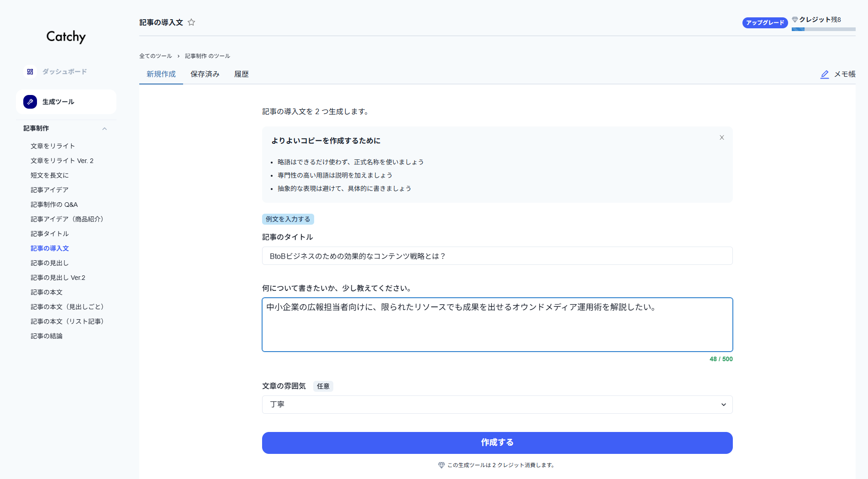
Task: Click 例文を入力する button
Action: 288,219
